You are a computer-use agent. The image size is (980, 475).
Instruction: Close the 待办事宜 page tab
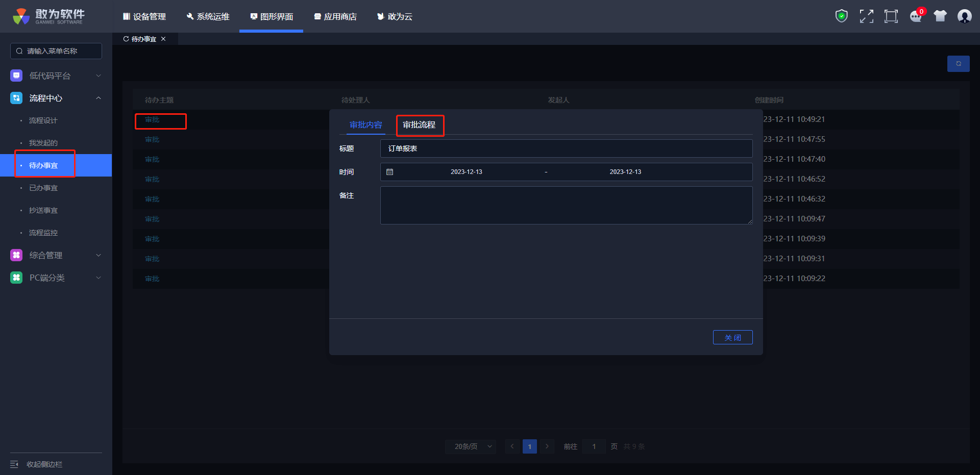[x=163, y=39]
